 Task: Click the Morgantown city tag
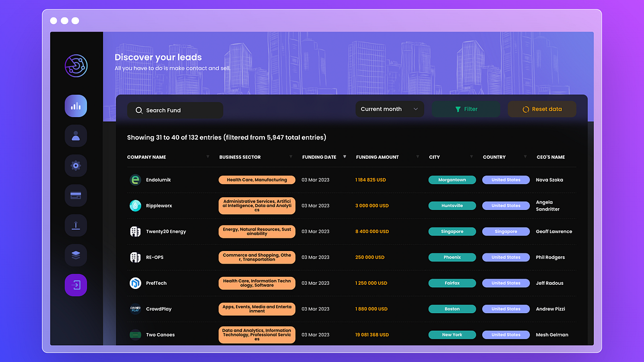tap(451, 179)
